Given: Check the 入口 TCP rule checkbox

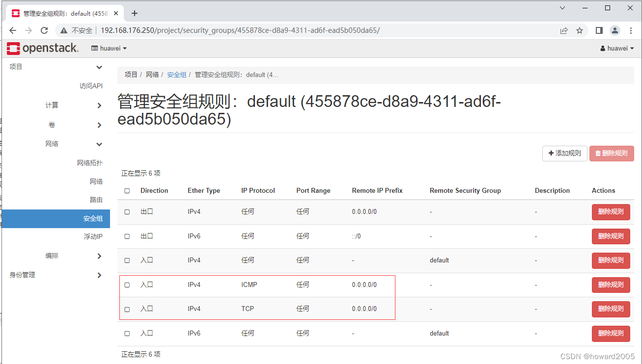Looking at the screenshot, I should (x=127, y=310).
